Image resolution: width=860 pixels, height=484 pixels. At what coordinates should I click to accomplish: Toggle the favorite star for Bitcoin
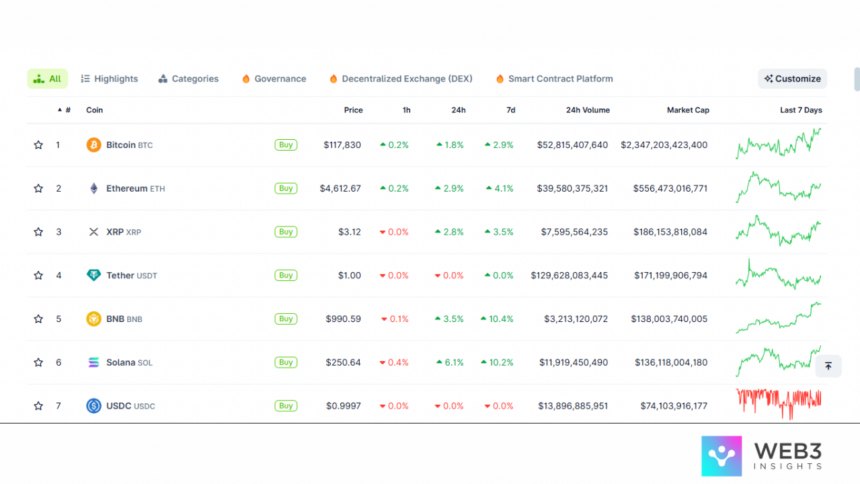[38, 145]
